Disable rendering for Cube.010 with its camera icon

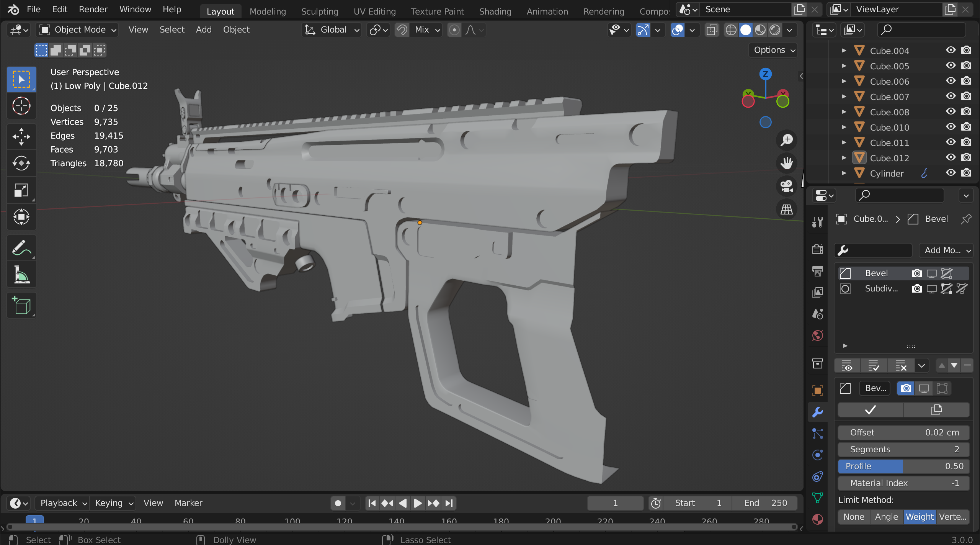966,127
